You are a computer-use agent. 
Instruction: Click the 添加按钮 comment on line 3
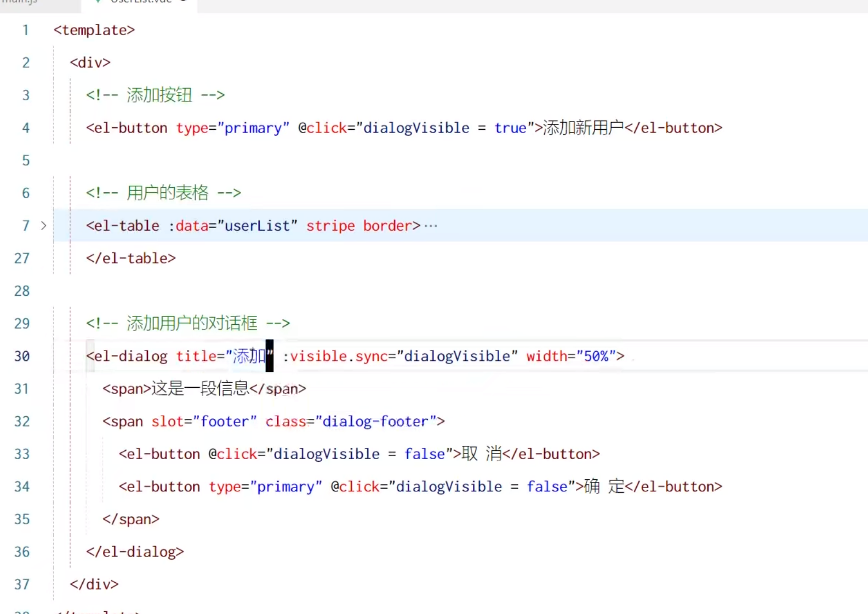tap(155, 95)
